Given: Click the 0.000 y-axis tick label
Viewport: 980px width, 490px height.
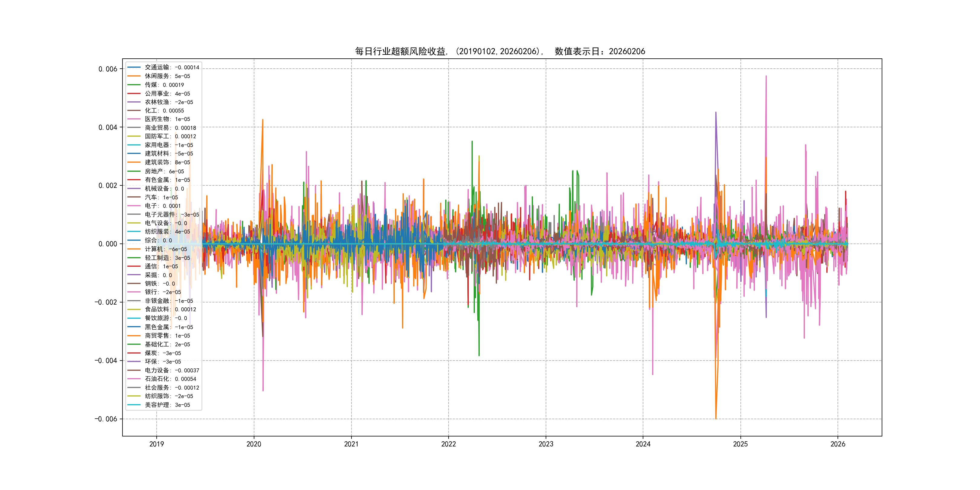Looking at the screenshot, I should pos(108,244).
